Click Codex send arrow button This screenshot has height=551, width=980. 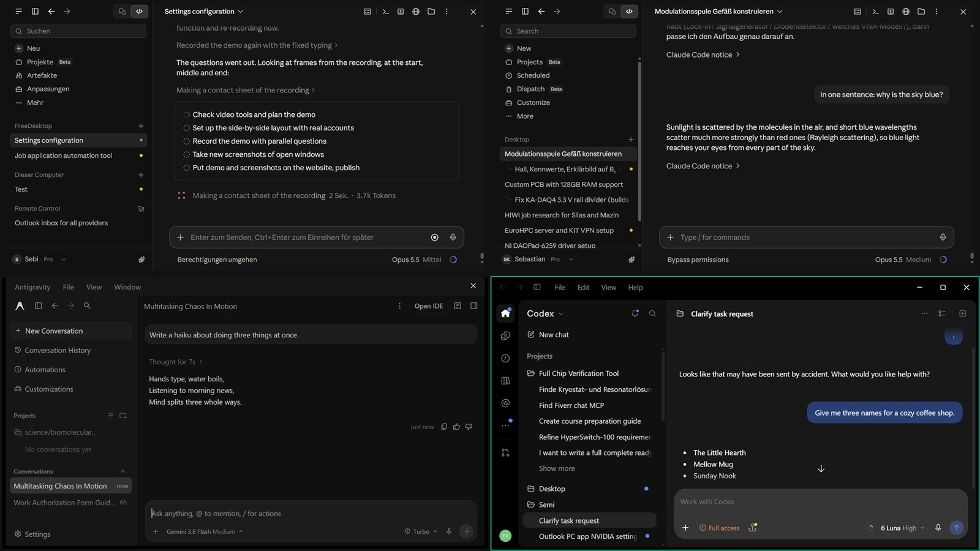956,528
